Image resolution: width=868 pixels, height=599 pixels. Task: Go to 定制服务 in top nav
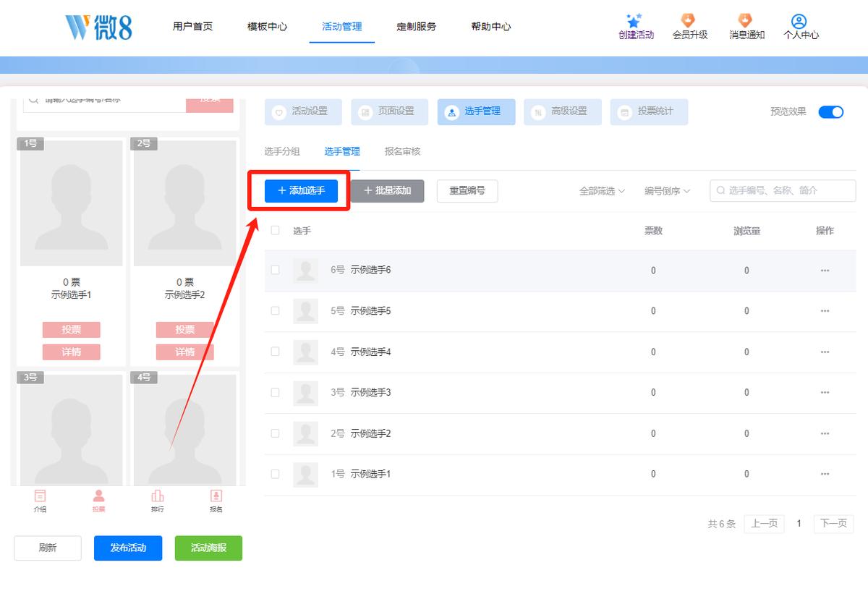pos(417,27)
